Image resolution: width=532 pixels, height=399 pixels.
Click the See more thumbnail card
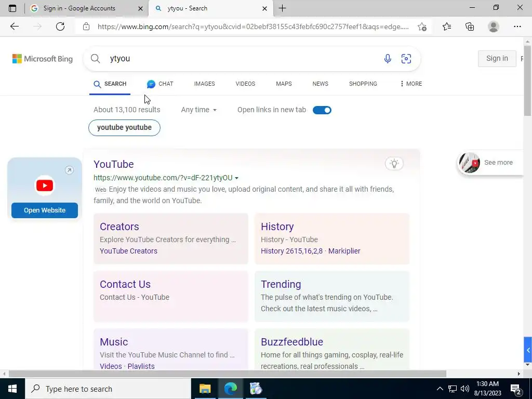(490, 163)
